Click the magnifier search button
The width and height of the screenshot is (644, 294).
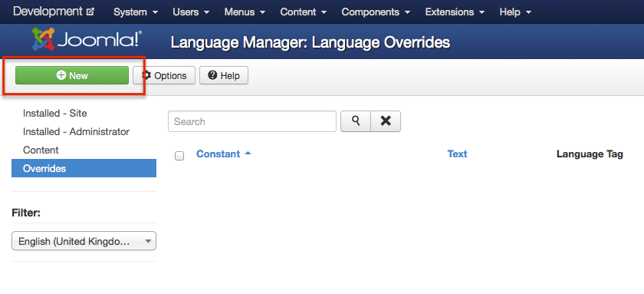point(356,121)
